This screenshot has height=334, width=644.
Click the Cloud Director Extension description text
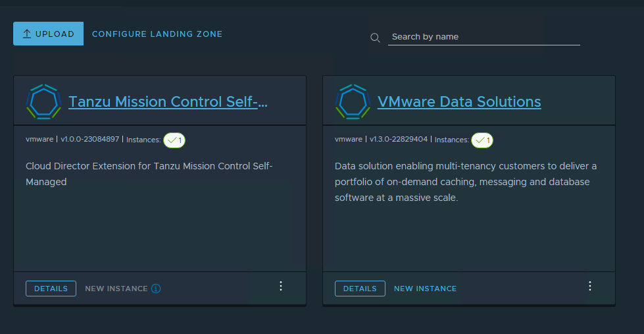coord(149,174)
